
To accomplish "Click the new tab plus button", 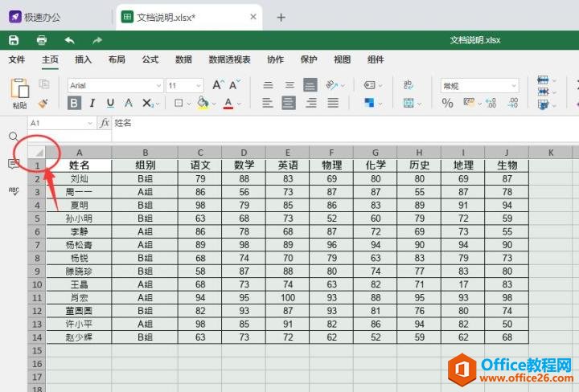I will [x=281, y=17].
